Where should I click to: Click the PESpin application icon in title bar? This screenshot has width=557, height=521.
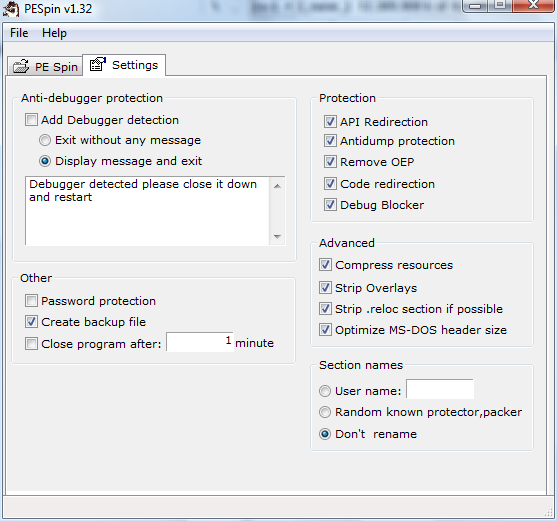tap(11, 9)
